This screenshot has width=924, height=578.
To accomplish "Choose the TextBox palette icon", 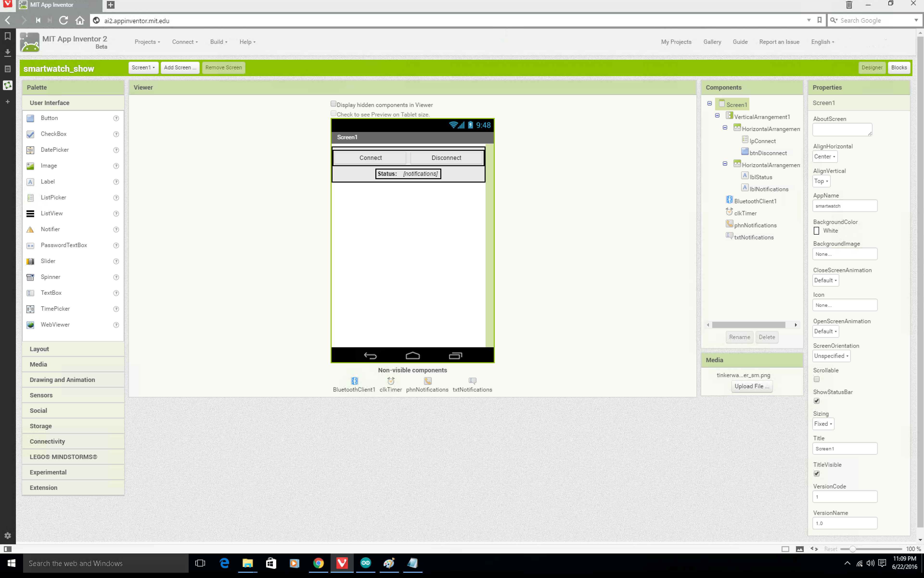I will pos(31,293).
